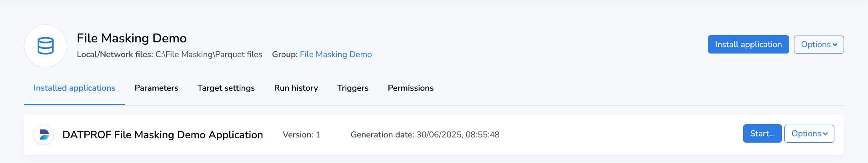Click the Local/Network files: label
Viewport: 868px width, 163px height.
(115, 55)
